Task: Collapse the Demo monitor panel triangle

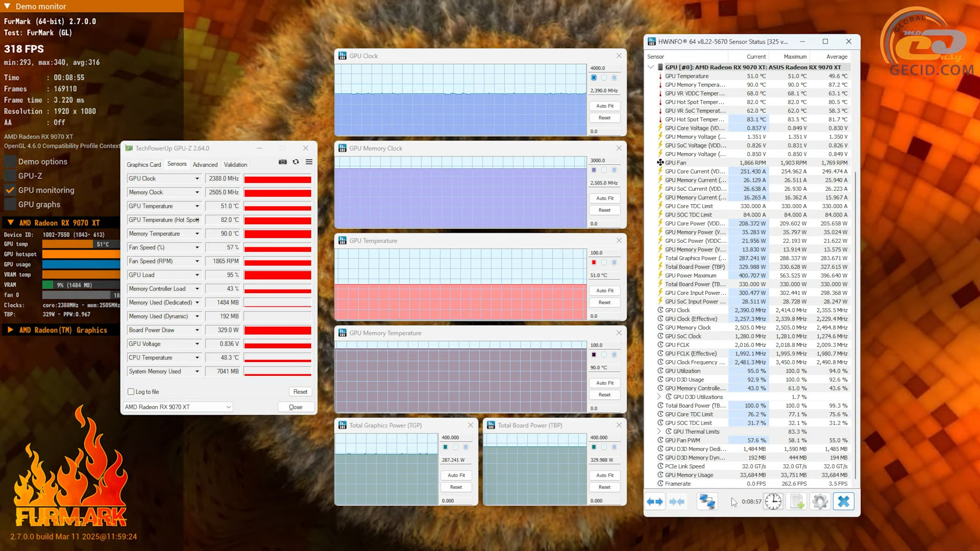Action: point(7,6)
